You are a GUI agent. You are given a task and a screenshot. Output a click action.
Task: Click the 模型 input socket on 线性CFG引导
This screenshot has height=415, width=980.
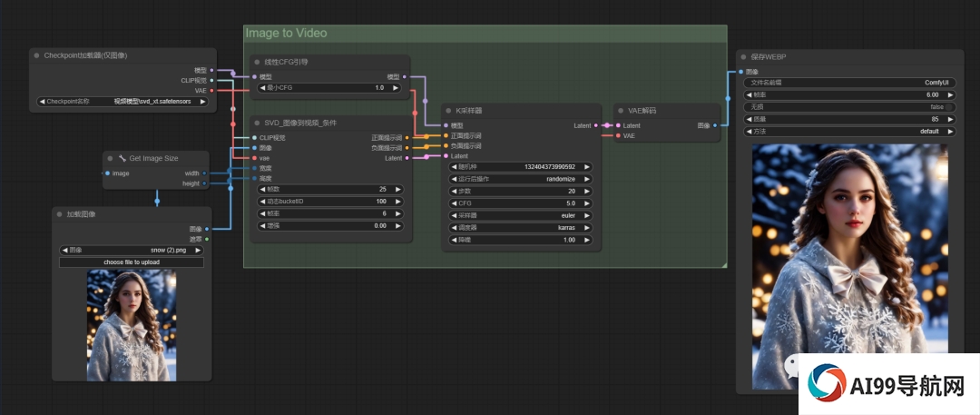[254, 76]
